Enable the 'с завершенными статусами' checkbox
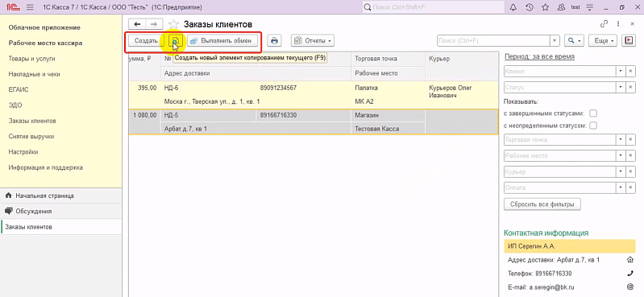644x297 pixels. click(593, 113)
